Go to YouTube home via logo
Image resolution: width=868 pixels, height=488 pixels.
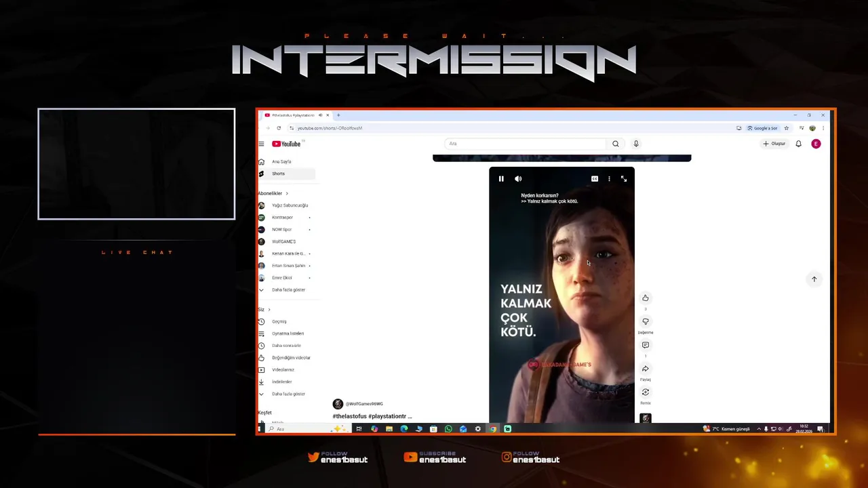pos(286,144)
